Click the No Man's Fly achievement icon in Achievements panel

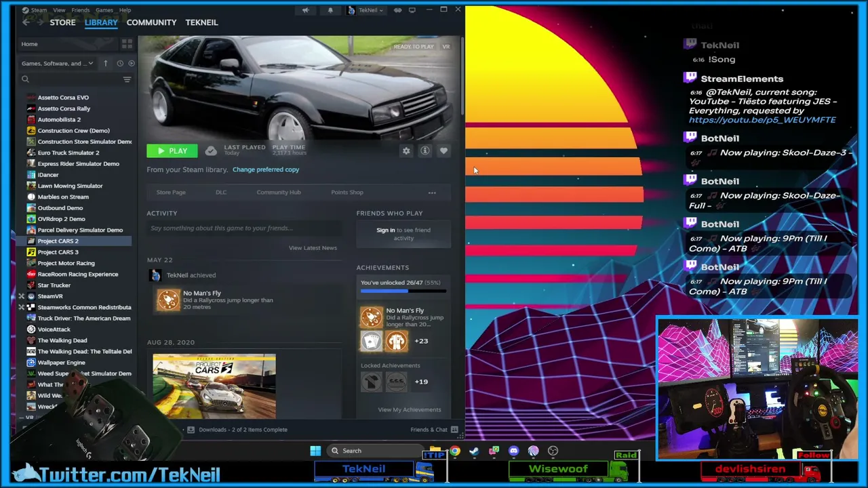pyautogui.click(x=372, y=317)
